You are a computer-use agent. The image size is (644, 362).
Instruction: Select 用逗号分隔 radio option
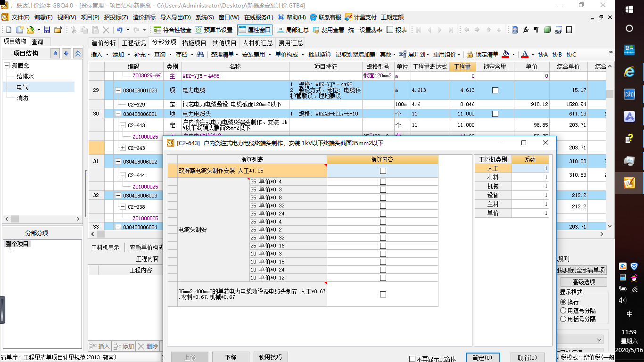563,311
